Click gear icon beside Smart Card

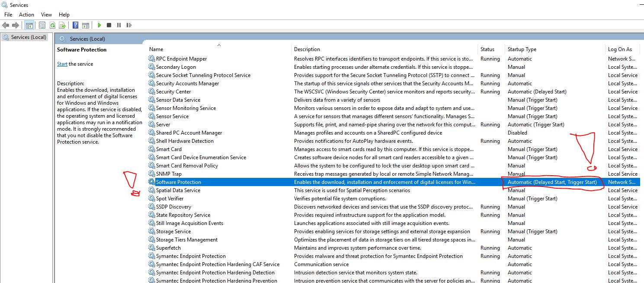(x=151, y=149)
